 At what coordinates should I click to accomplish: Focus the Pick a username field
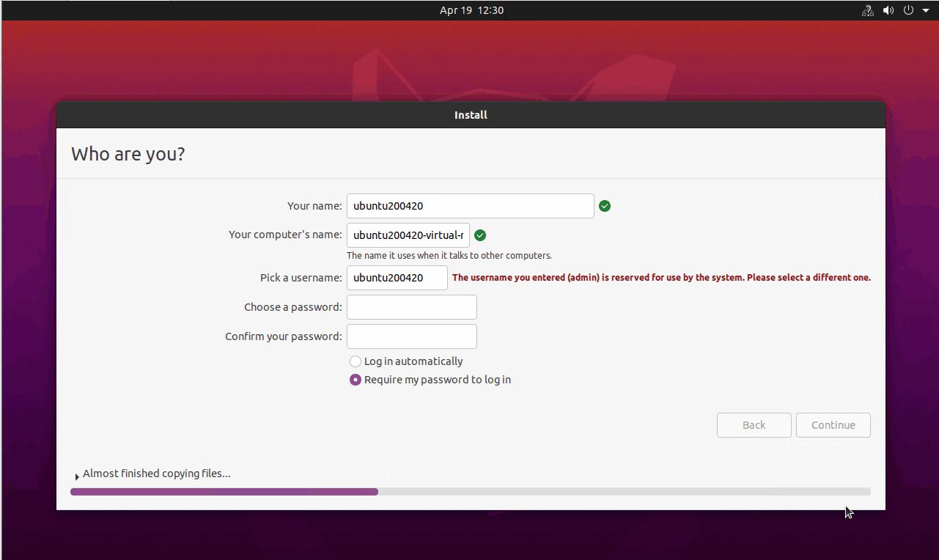pyautogui.click(x=397, y=278)
